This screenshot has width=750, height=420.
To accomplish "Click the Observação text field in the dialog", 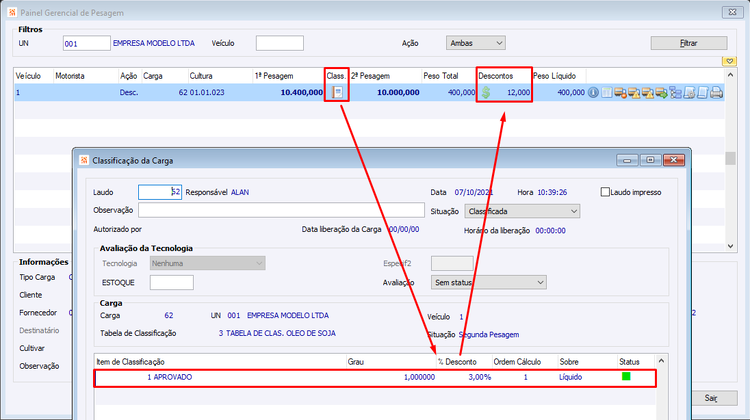I will pos(281,210).
